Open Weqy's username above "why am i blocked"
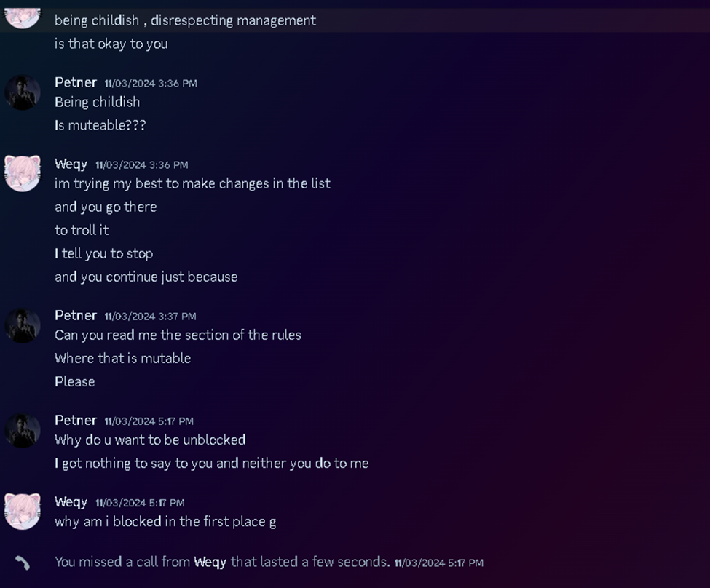Viewport: 710px width, 588px height. [71, 501]
